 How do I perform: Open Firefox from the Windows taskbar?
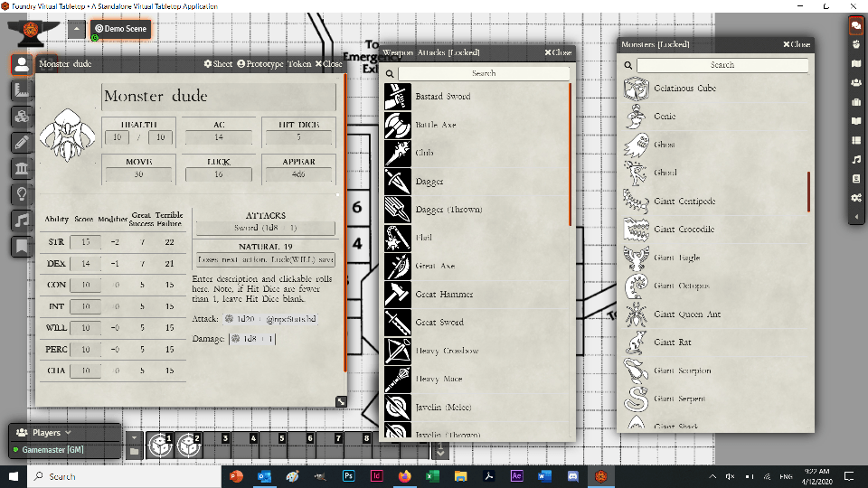[x=404, y=476]
